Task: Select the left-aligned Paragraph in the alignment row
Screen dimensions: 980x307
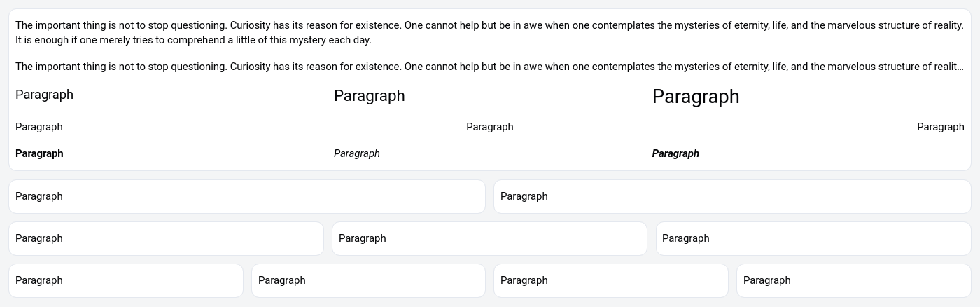Action: 39,127
